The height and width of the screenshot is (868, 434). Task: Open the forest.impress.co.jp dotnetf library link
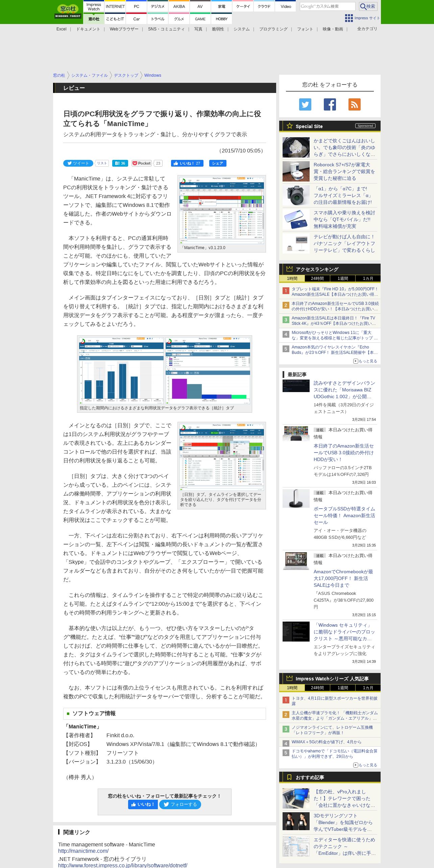point(123,865)
